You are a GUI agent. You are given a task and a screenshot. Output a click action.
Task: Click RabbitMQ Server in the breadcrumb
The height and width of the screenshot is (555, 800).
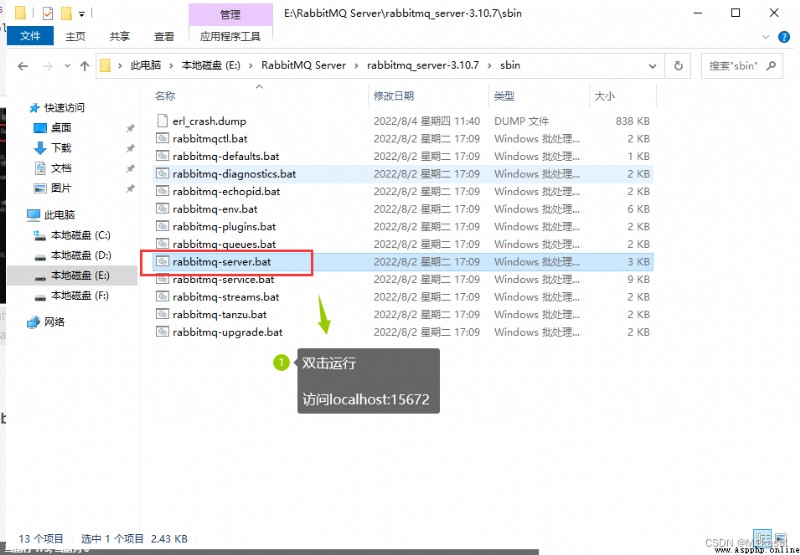click(304, 65)
